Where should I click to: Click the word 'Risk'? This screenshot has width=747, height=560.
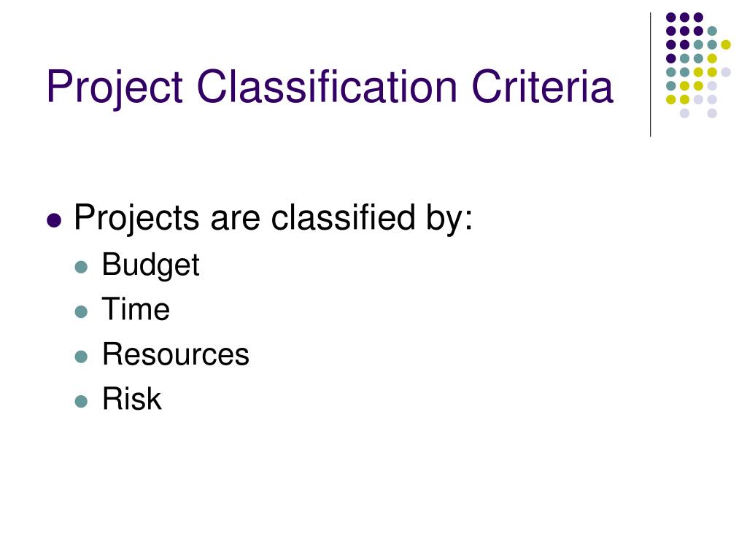point(132,399)
